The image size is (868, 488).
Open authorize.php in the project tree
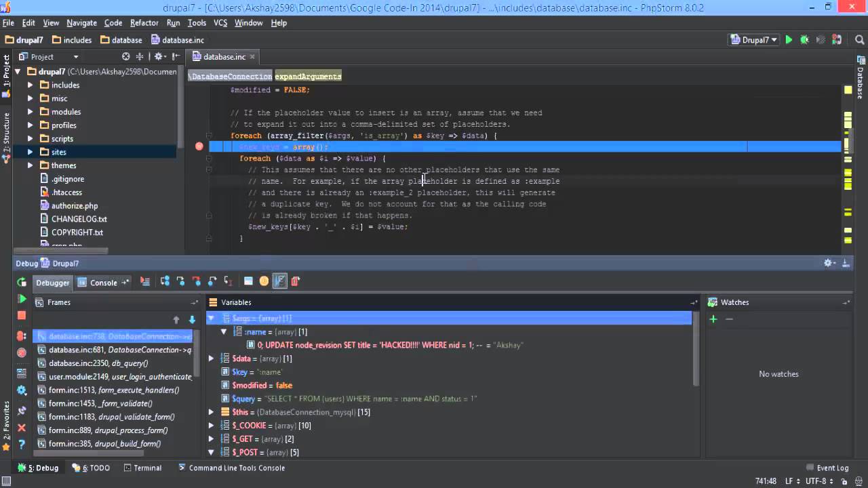coord(75,205)
